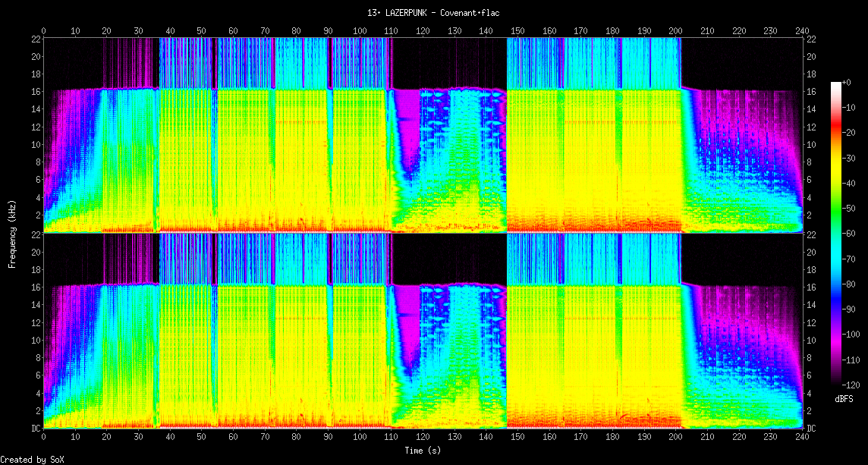Click the 200 second mark on the top time axis
Viewport: 868px width, 465px height.
[675, 30]
